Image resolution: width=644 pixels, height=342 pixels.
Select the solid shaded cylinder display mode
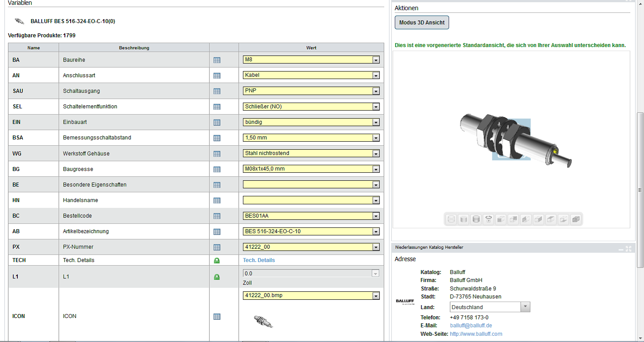click(463, 219)
